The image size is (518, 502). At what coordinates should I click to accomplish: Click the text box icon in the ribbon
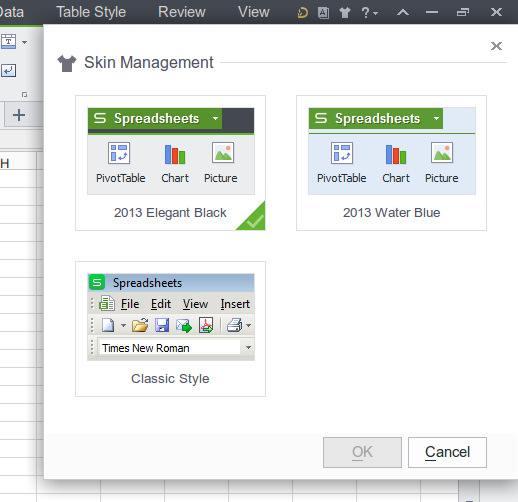click(x=9, y=42)
